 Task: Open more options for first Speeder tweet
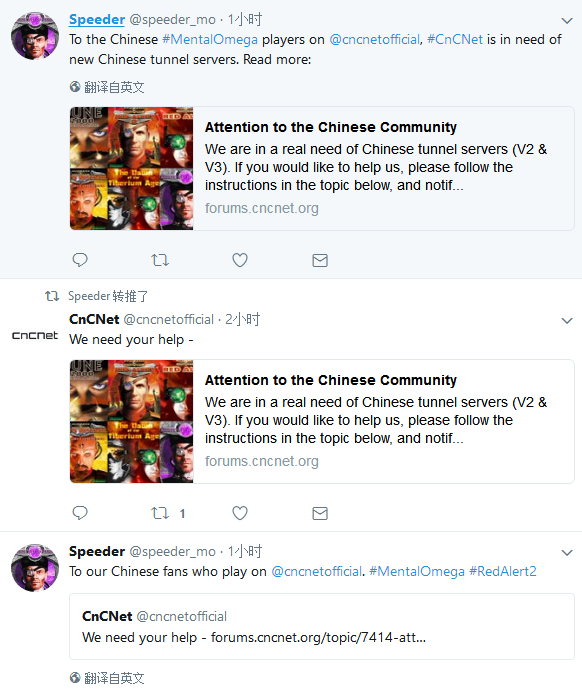pyautogui.click(x=567, y=21)
